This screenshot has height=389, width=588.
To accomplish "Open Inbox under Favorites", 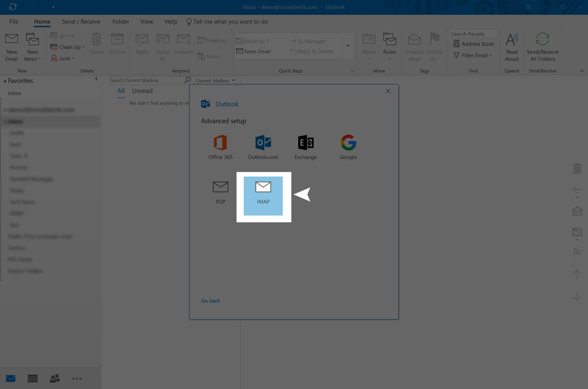I will click(x=14, y=93).
